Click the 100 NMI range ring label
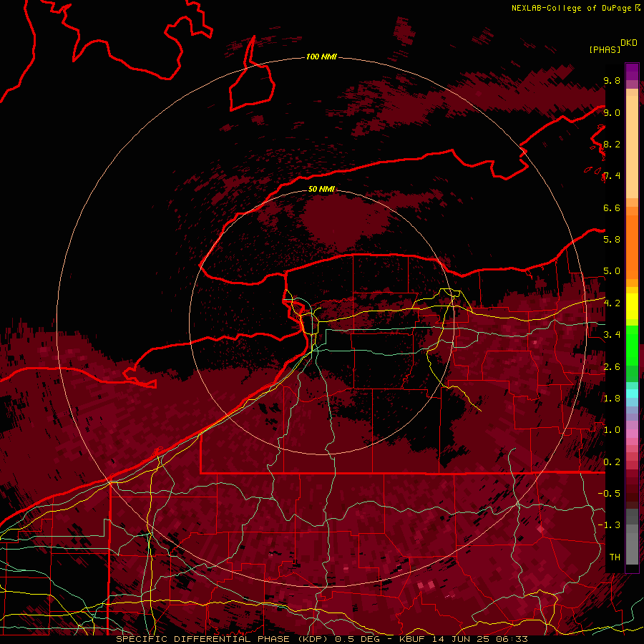 (321, 57)
